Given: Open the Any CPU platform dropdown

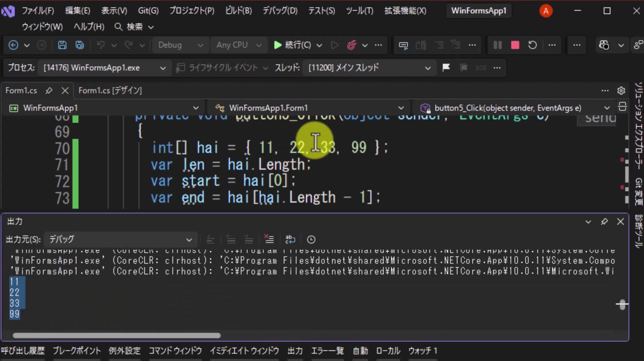Looking at the screenshot, I should [239, 45].
